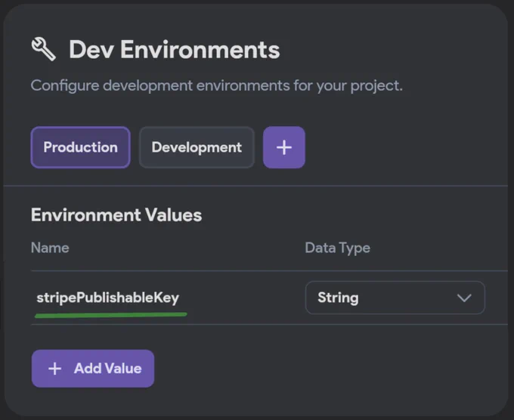Click the Dev Environments title text

click(175, 50)
